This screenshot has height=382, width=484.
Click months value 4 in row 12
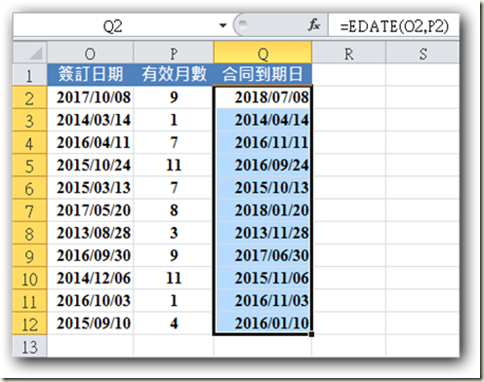(x=173, y=324)
